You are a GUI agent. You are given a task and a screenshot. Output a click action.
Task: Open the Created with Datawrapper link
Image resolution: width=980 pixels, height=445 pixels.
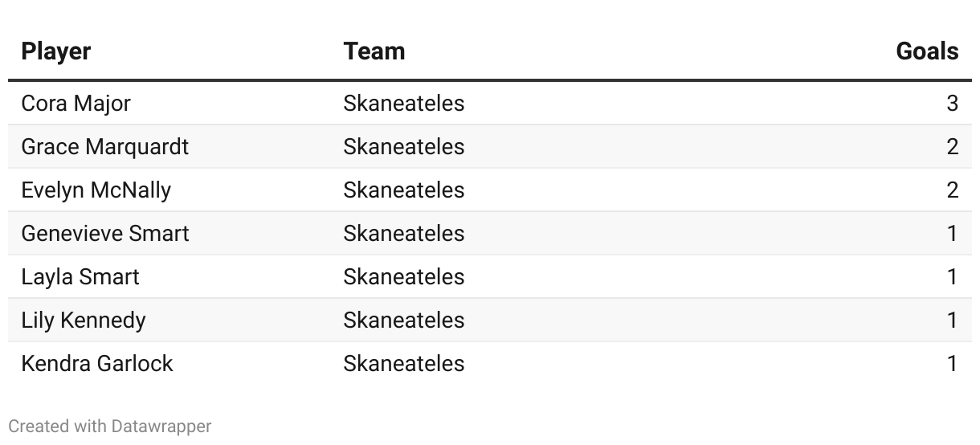click(110, 427)
